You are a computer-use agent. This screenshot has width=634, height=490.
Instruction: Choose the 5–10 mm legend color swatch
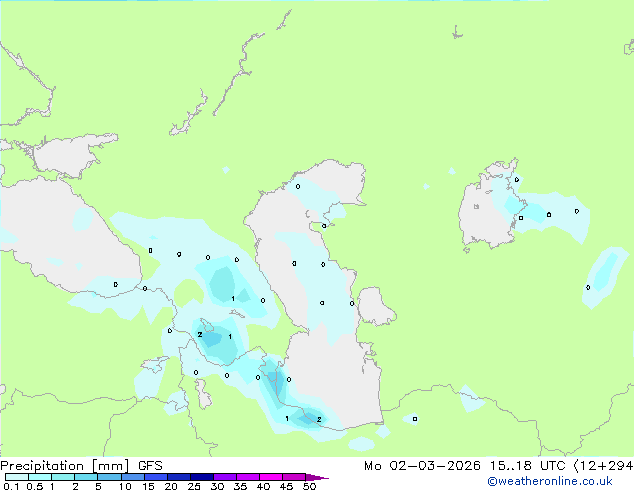point(109,477)
